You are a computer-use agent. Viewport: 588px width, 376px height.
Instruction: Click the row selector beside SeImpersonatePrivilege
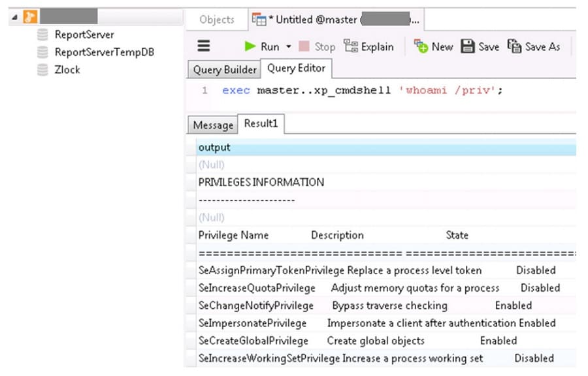[x=191, y=323]
